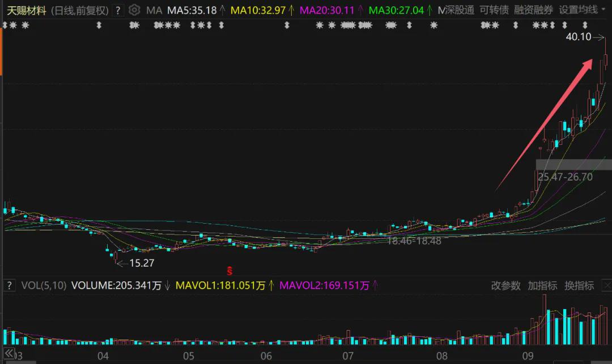The image size is (612, 364).
Task: Click the green MA30:27.04 color label
Action: pos(396,10)
